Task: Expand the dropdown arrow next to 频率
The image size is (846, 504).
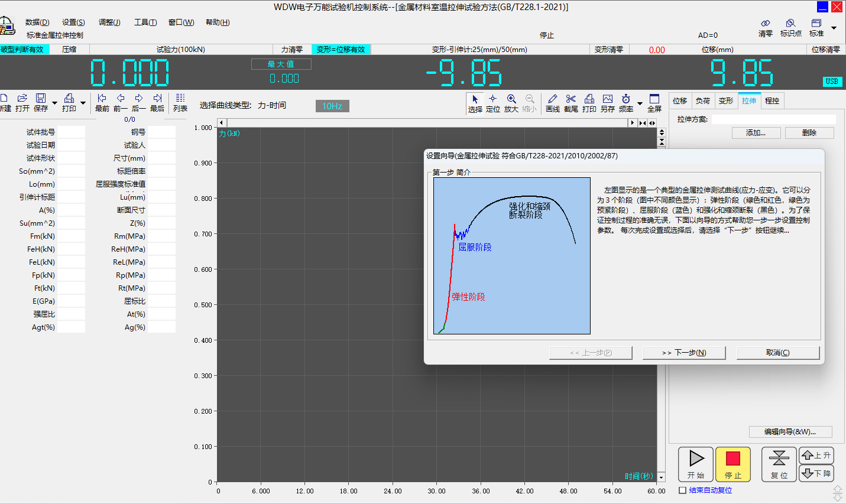Action: (x=640, y=104)
